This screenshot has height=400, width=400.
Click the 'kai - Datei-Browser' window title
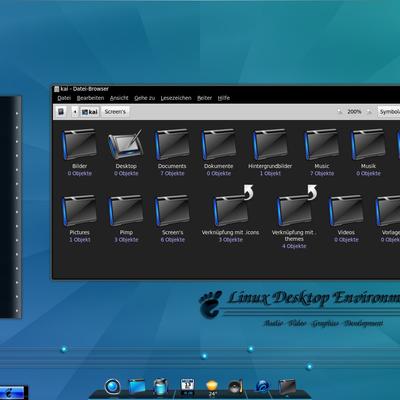click(x=84, y=89)
